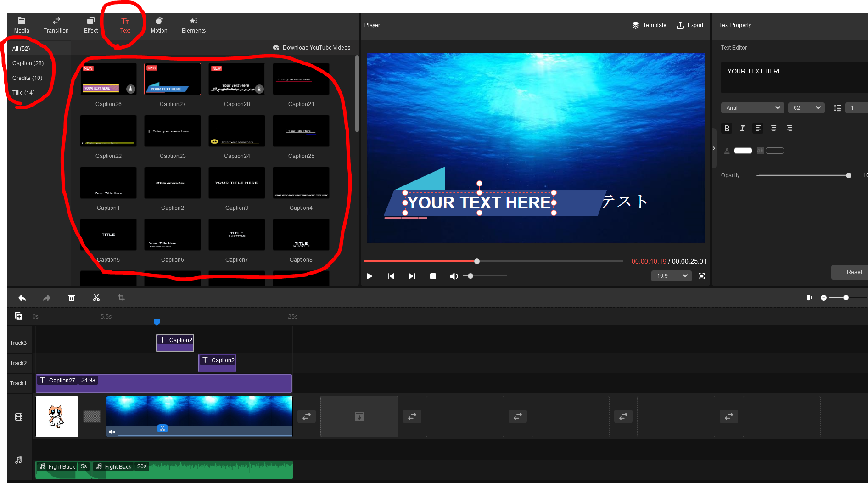The height and width of the screenshot is (483, 868).
Task: Select the Caption27 text template
Action: coord(173,79)
